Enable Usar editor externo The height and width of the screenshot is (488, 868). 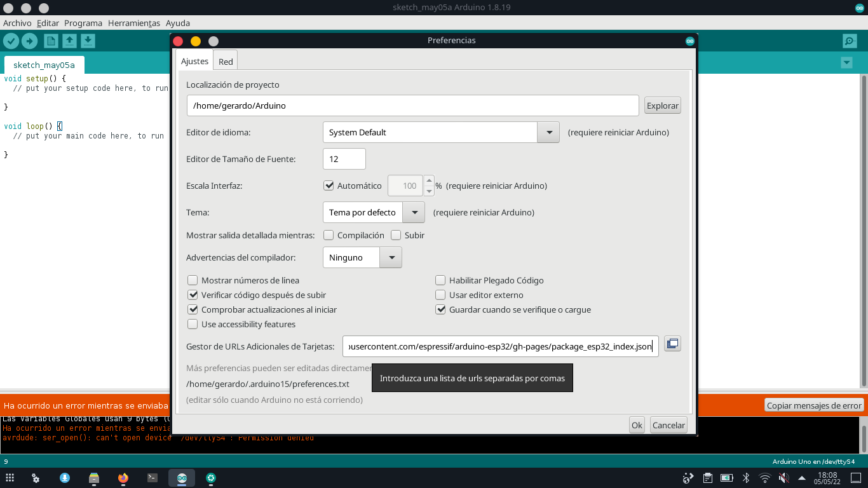tap(440, 295)
